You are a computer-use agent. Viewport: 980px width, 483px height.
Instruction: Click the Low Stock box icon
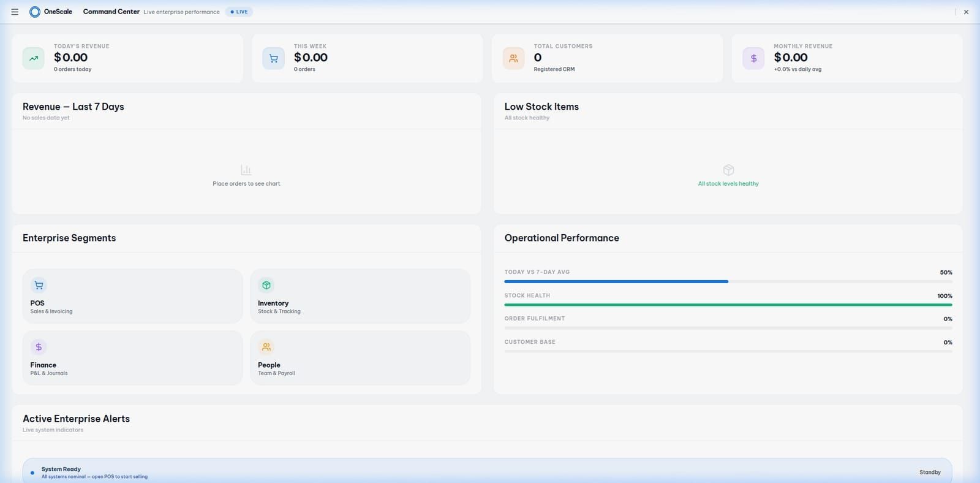coord(728,170)
